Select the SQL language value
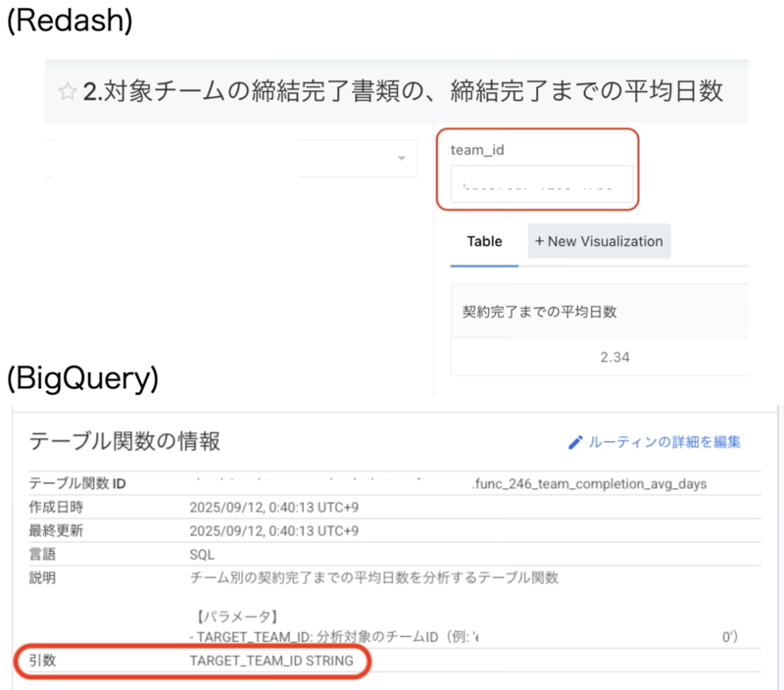Viewport: 784px width, 690px height. (x=202, y=555)
